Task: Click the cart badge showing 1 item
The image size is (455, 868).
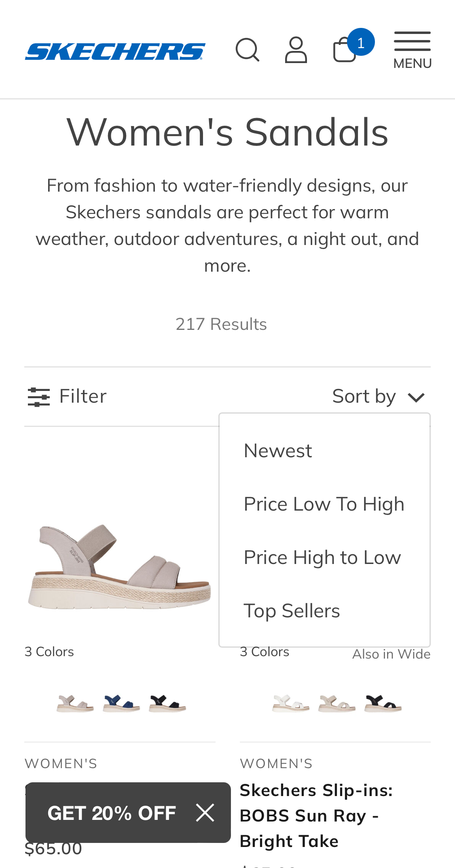Action: coord(361,42)
